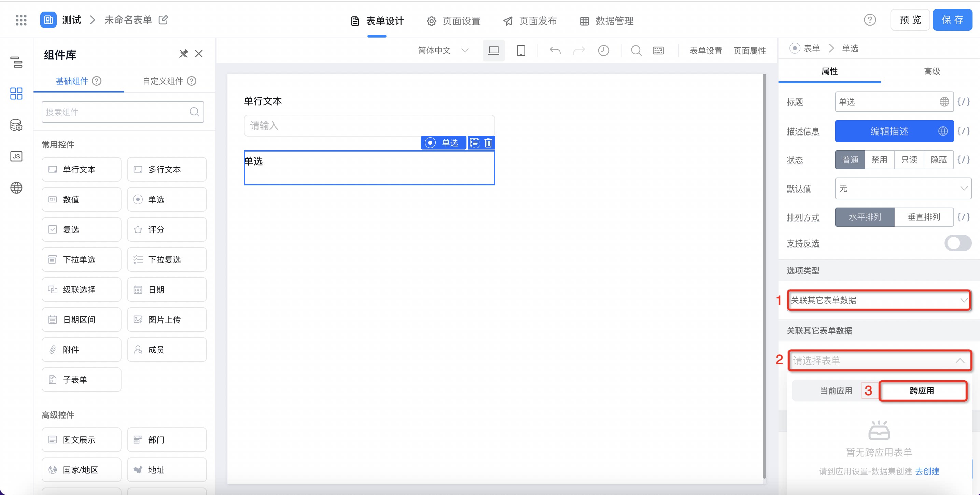This screenshot has width=980, height=495.
Task: Click the help question mark icon
Action: tap(870, 20)
